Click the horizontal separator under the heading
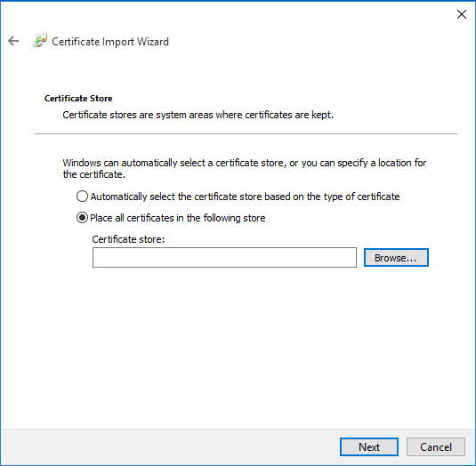Screen dimensions: 476x466 click(x=246, y=133)
